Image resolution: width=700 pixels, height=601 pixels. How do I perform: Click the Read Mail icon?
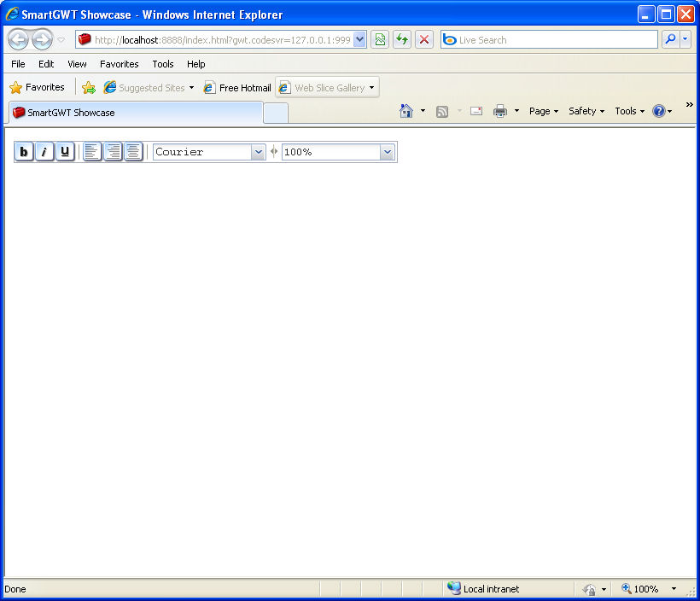tap(476, 111)
